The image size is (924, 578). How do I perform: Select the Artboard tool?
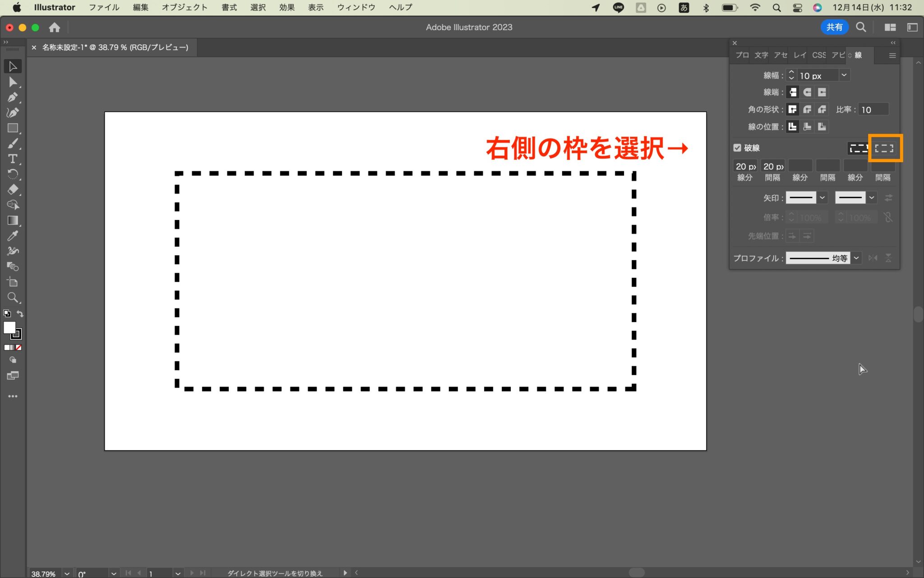tap(13, 282)
